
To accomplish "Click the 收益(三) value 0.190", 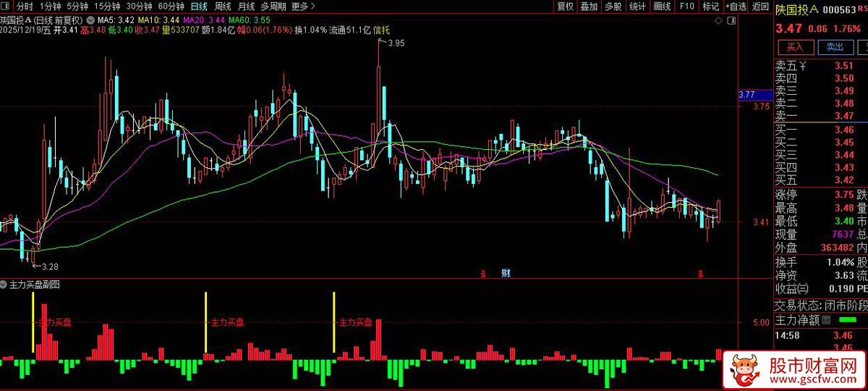I will tap(841, 289).
